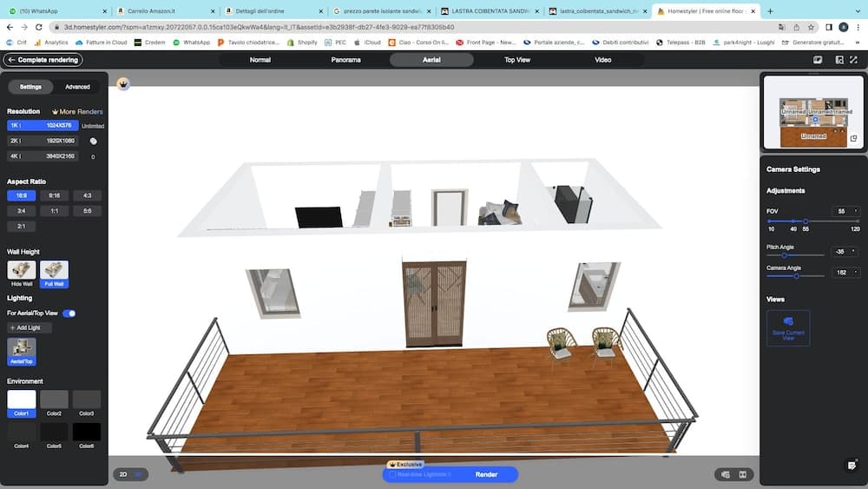Toggle the For Aerial/Top View switch
868x489 pixels.
tap(69, 313)
